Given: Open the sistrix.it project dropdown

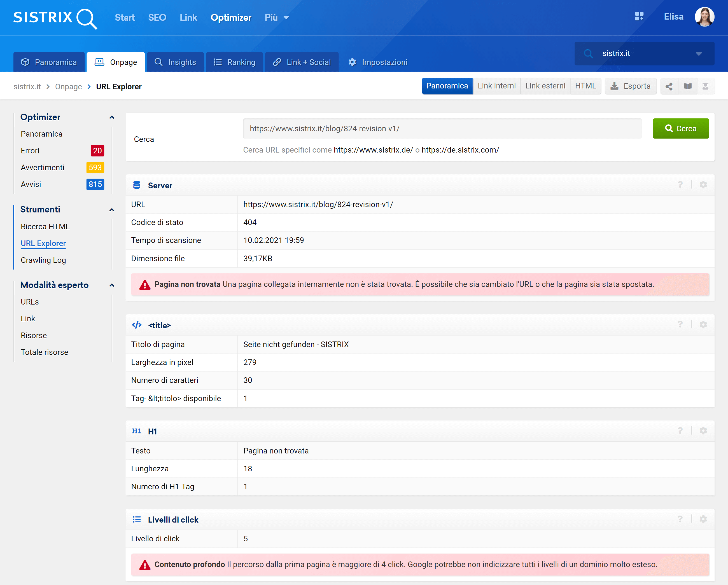Looking at the screenshot, I should point(699,54).
